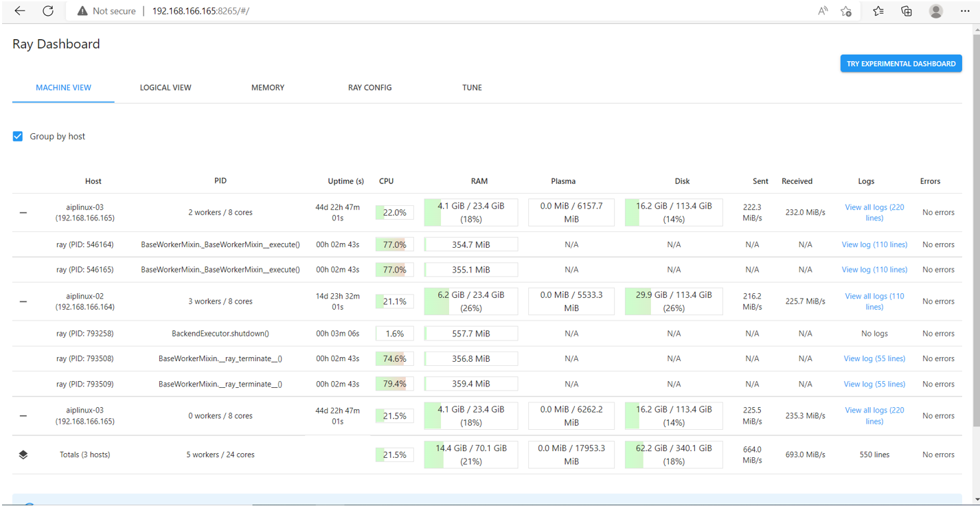Open the read aloud icon
980x506 pixels.
pyautogui.click(x=823, y=11)
